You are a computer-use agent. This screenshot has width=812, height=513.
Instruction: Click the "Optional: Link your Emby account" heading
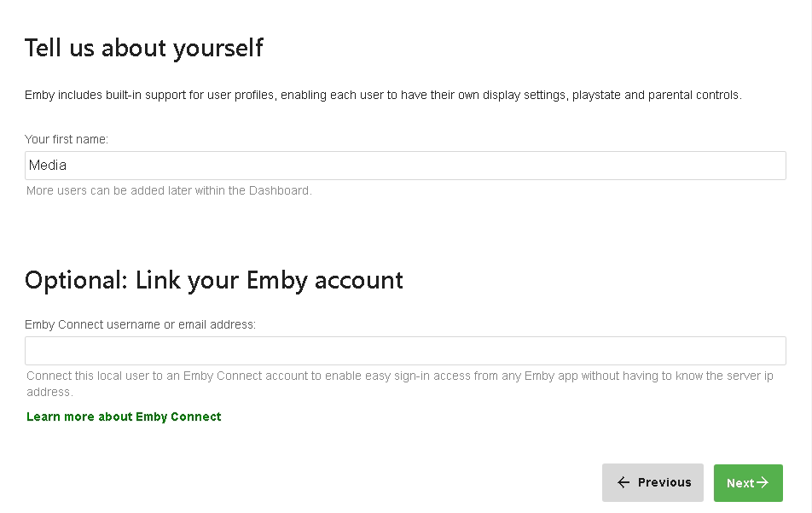coord(213,280)
